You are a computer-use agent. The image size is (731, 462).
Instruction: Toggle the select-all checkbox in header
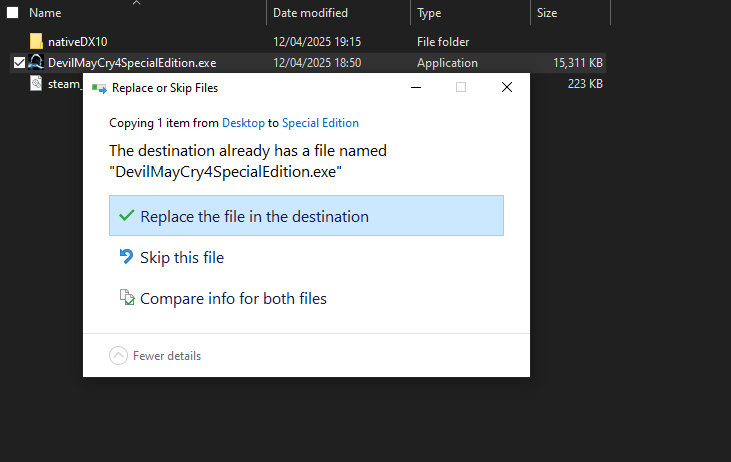[13, 13]
